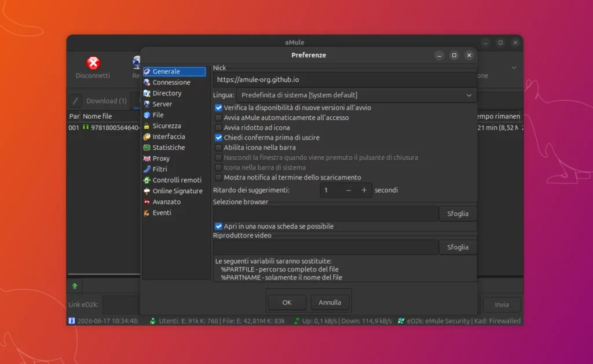Click the Riproduttore video path field
The width and height of the screenshot is (593, 364).
(x=325, y=247)
